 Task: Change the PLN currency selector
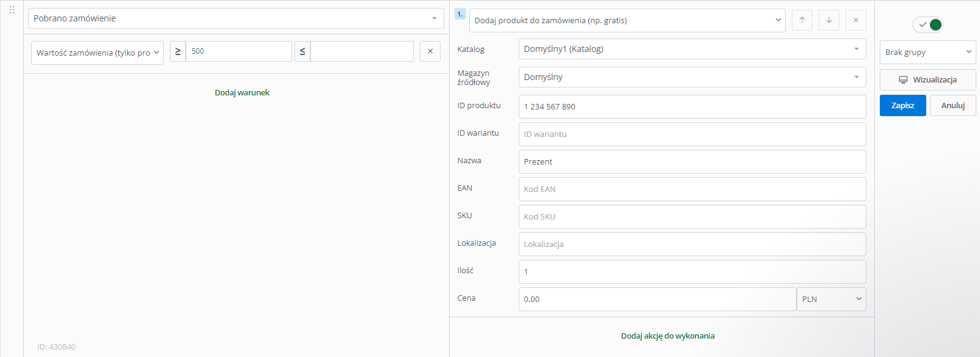832,299
